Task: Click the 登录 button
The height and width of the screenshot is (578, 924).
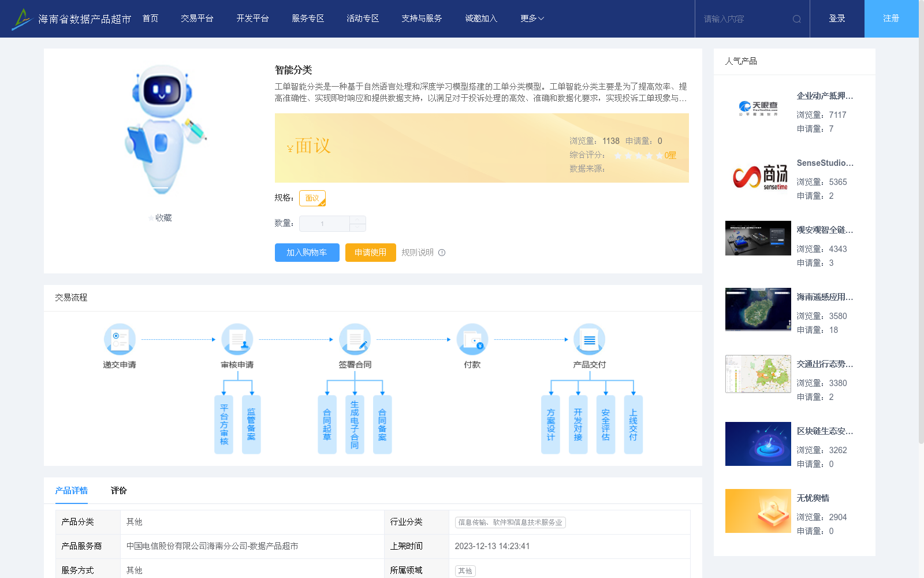Action: tap(837, 18)
